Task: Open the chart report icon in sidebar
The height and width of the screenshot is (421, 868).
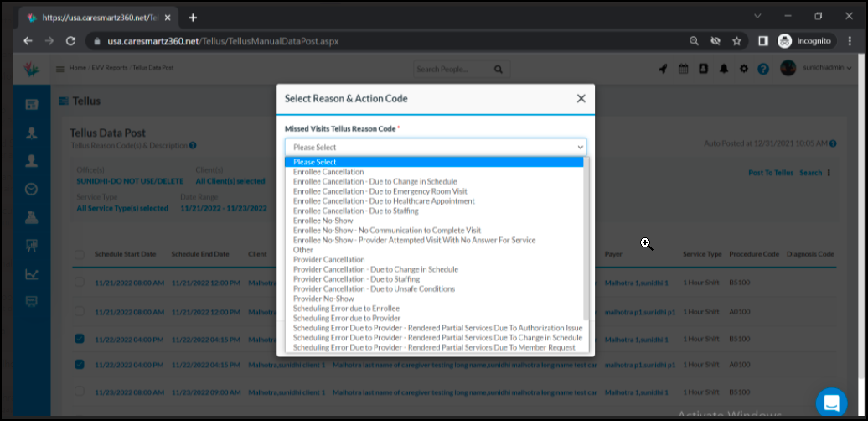Action: pos(32,273)
